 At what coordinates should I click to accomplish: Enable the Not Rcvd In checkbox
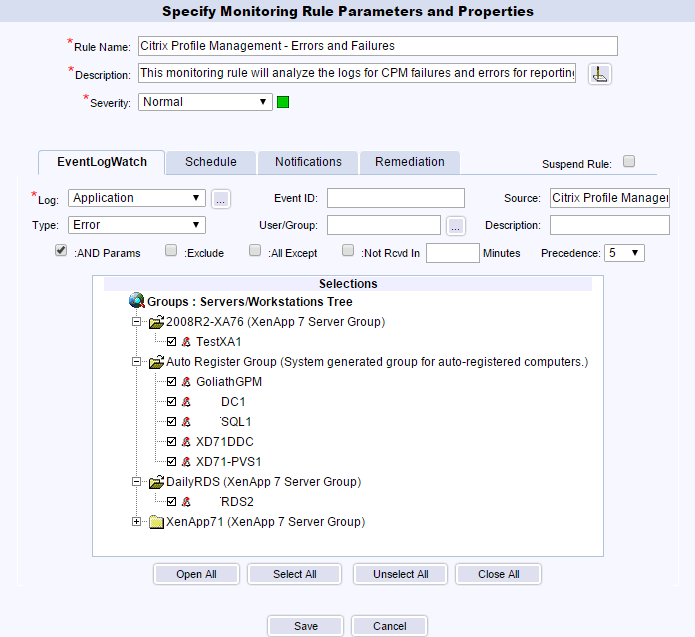348,250
